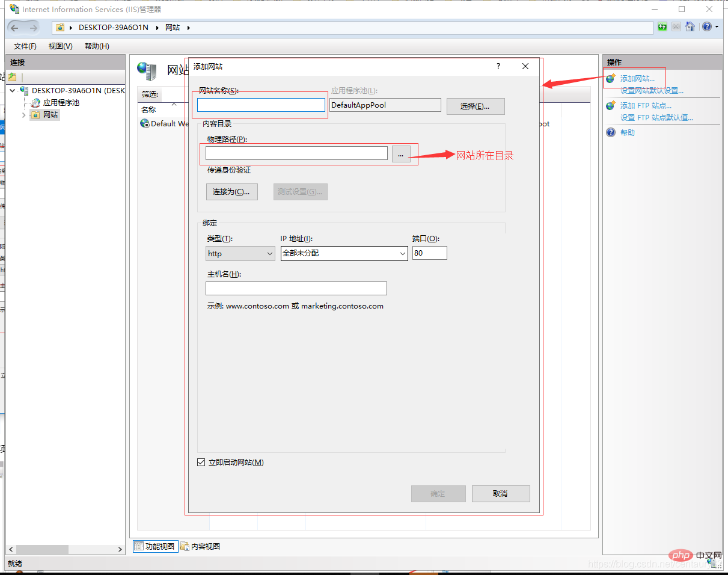Click the 添加 FTP 站点 globe icon
Image resolution: width=728 pixels, height=575 pixels.
pyautogui.click(x=611, y=106)
